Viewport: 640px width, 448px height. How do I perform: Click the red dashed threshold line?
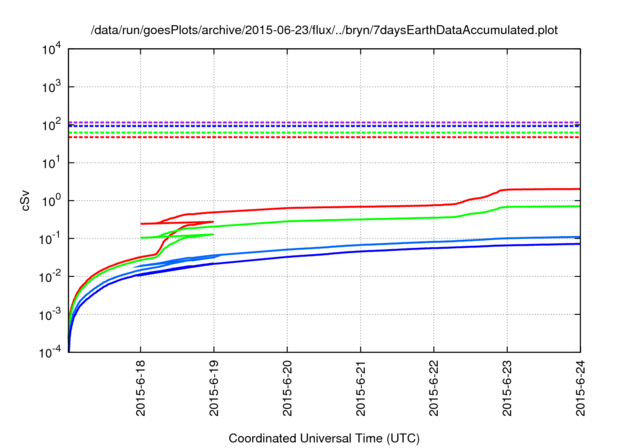[x=324, y=138]
